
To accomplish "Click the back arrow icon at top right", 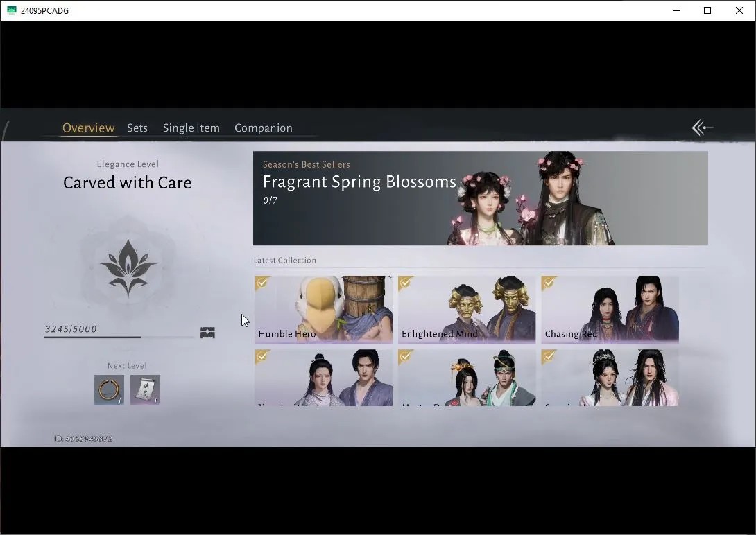I will [702, 128].
